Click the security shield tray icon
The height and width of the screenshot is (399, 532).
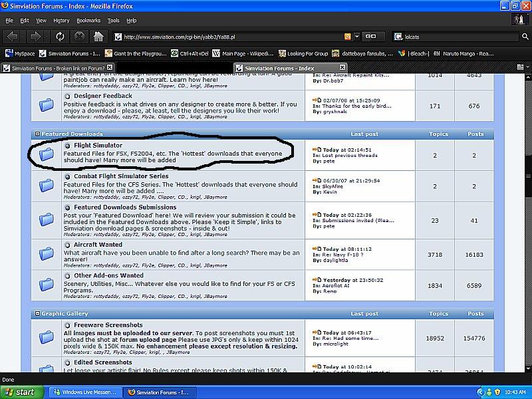point(497,392)
